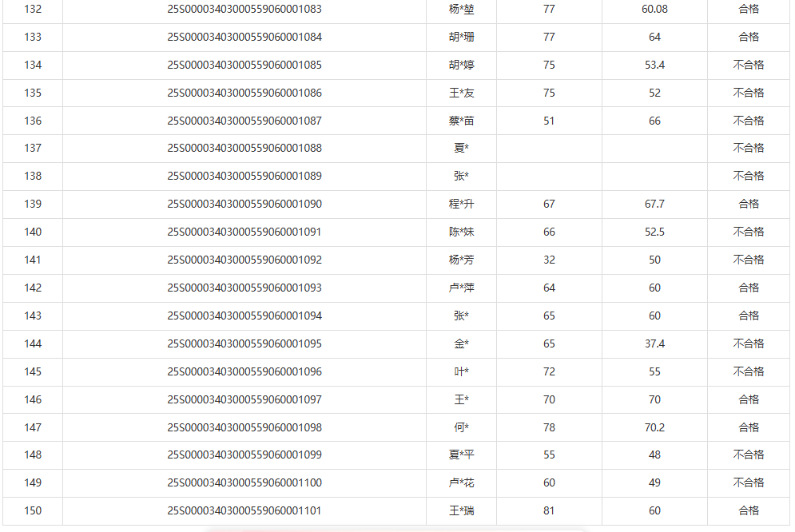Select the name 王*友 in row 135

coord(461,93)
